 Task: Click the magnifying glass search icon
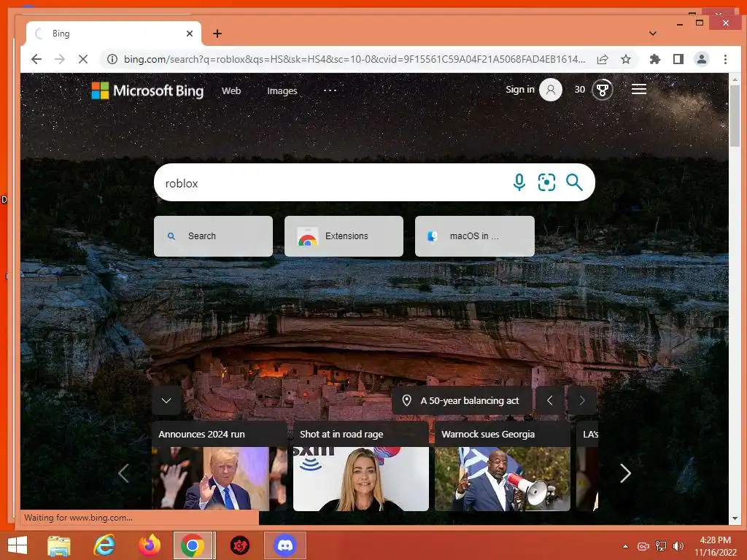(574, 182)
